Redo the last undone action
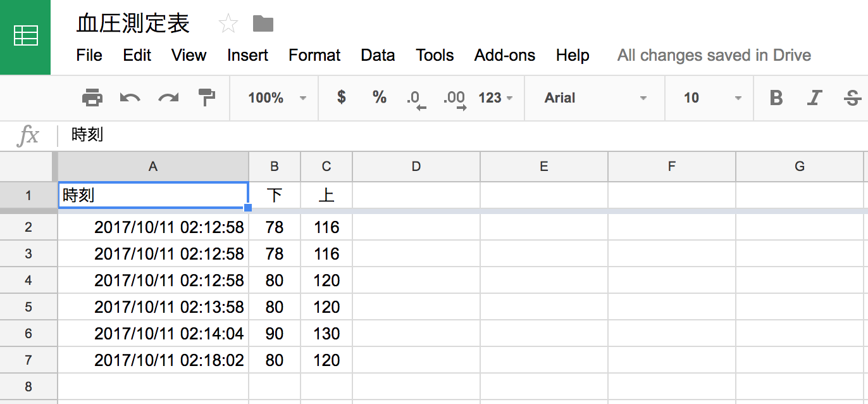This screenshot has width=868, height=404. coord(168,98)
